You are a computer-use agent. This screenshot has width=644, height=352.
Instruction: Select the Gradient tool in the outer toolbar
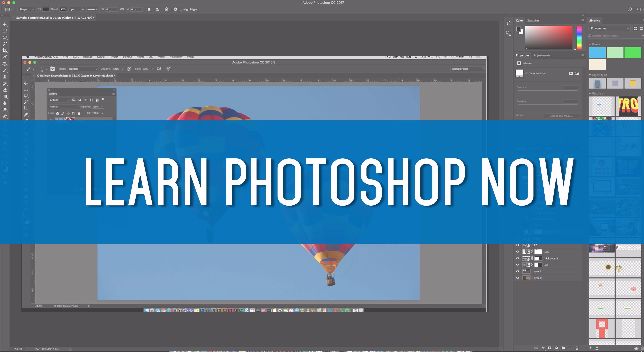[5, 96]
